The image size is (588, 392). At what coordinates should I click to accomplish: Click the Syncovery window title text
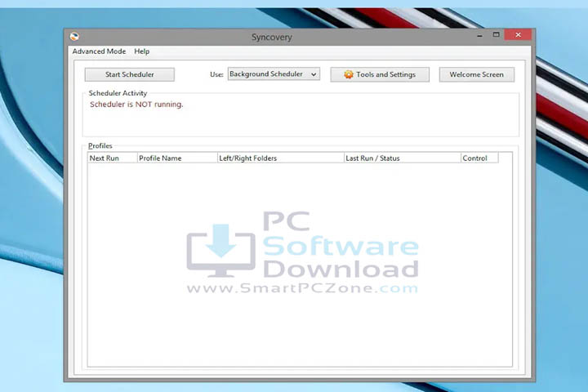point(271,37)
